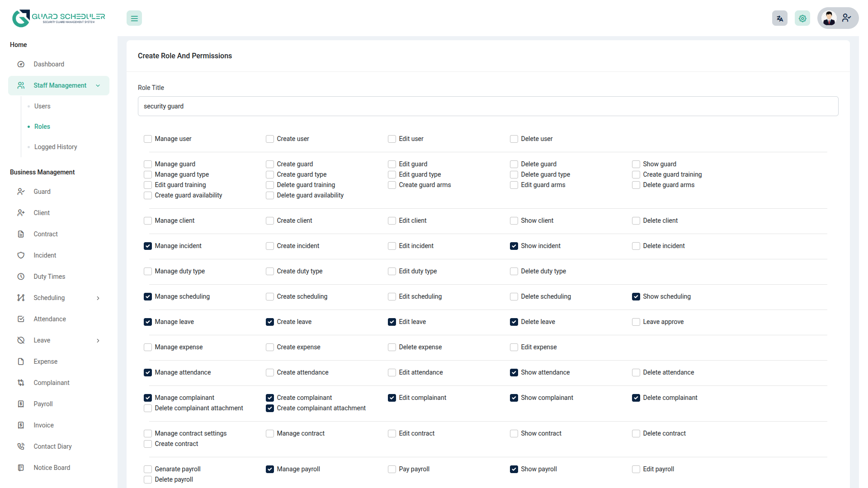Click the Role Title input field
Screen dimensions: 868x488
[x=488, y=106]
